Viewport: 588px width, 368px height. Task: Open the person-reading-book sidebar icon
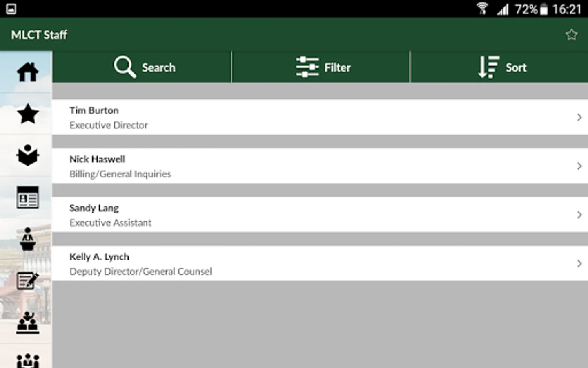(x=27, y=155)
